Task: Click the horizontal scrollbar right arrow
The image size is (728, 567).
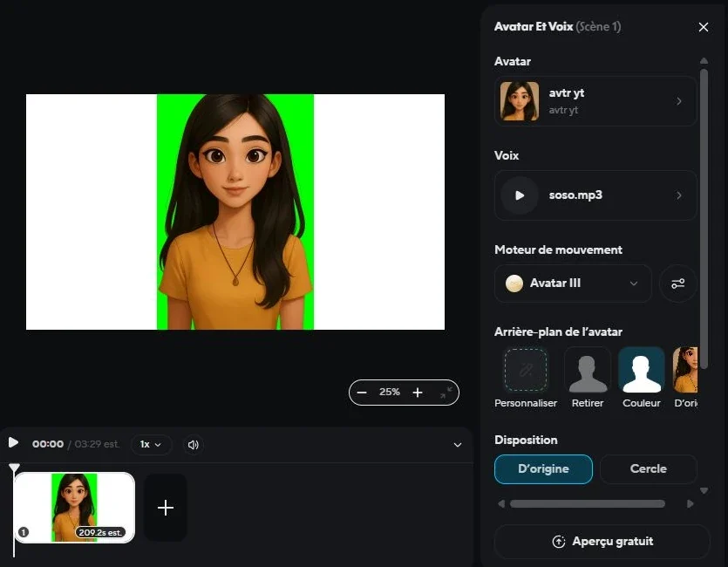Action: point(691,504)
